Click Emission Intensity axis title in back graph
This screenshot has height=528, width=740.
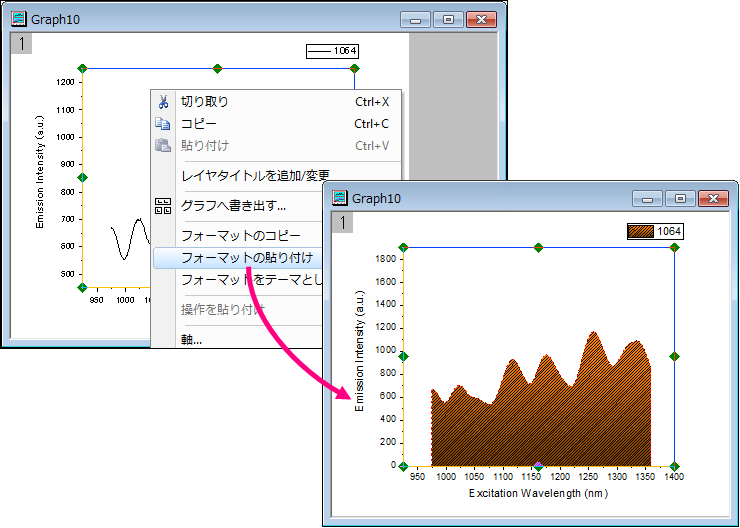coord(40,172)
